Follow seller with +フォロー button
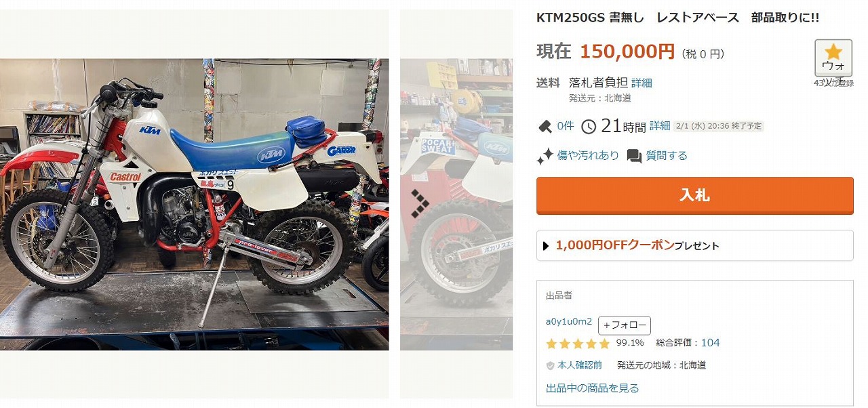This screenshot has height=408, width=868. (625, 325)
